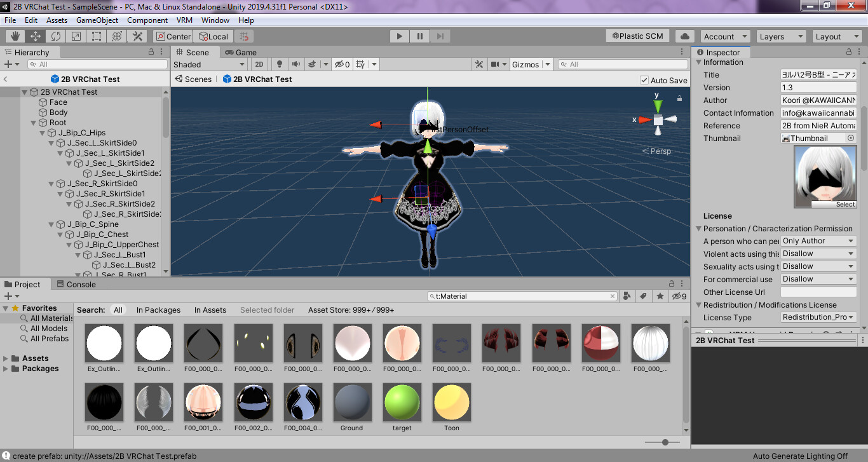This screenshot has height=462, width=868.
Task: Open custom editor tools
Action: (137, 36)
